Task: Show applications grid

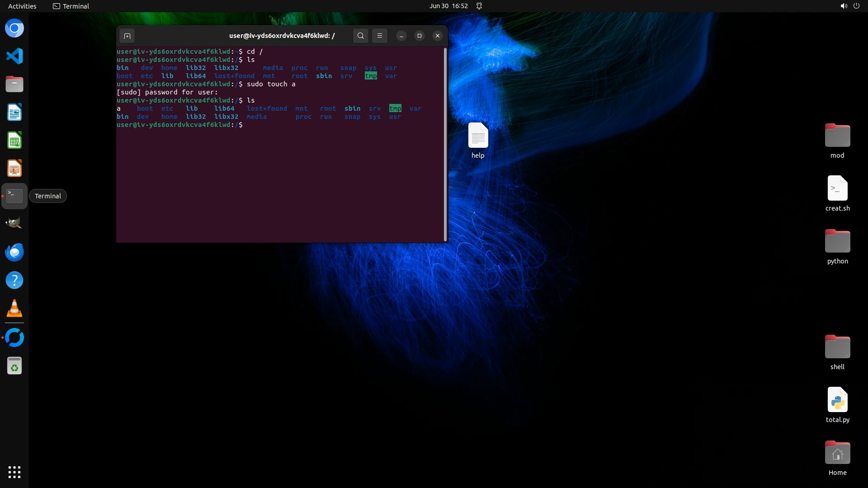Action: click(x=14, y=472)
